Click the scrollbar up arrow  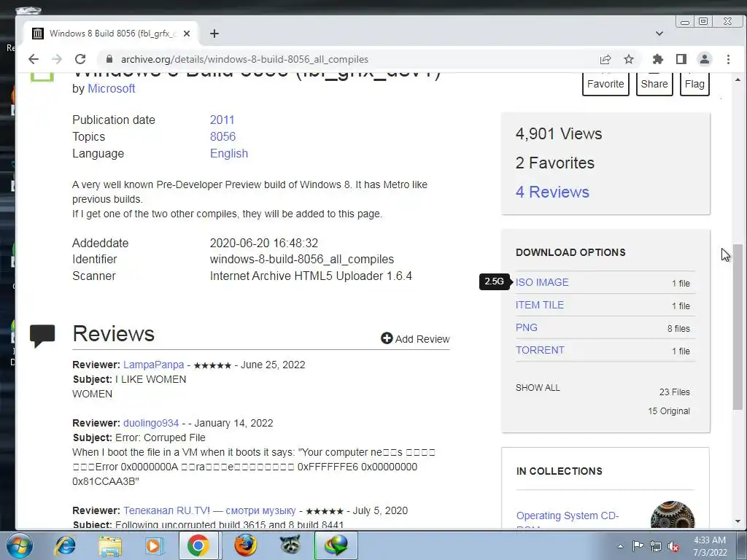click(x=738, y=80)
